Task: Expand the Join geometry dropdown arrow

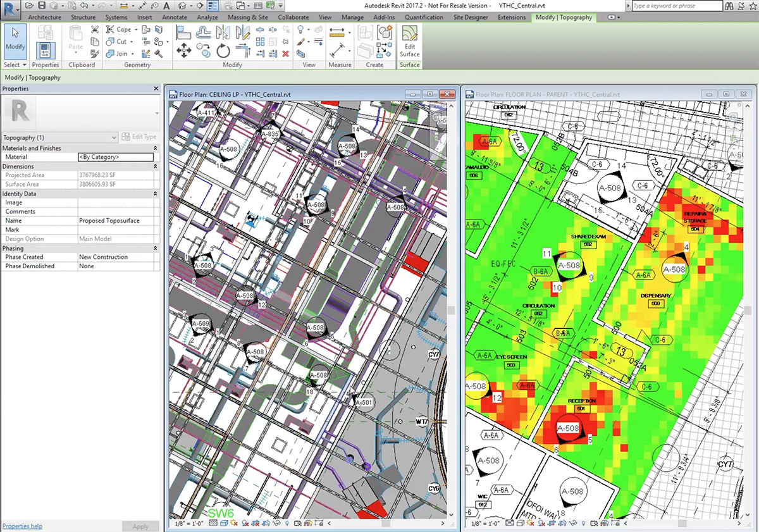Action: point(132,54)
